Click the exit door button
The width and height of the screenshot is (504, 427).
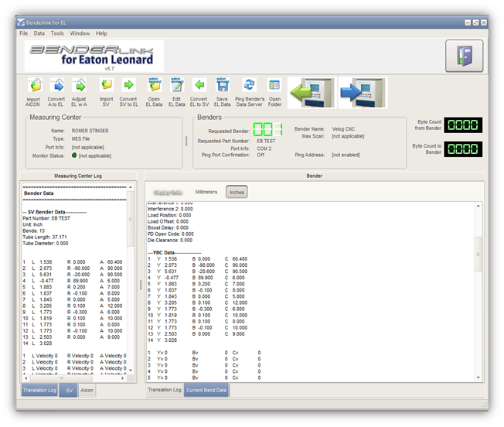pos(464,56)
